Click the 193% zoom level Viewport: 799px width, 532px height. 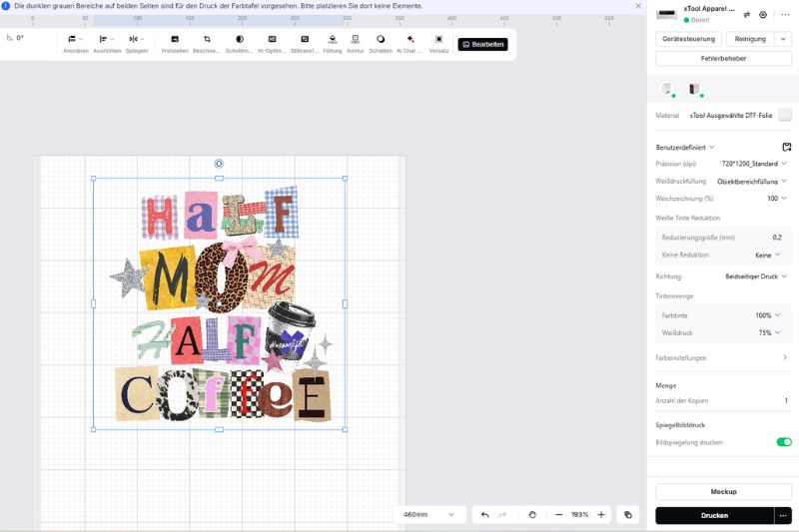[580, 515]
